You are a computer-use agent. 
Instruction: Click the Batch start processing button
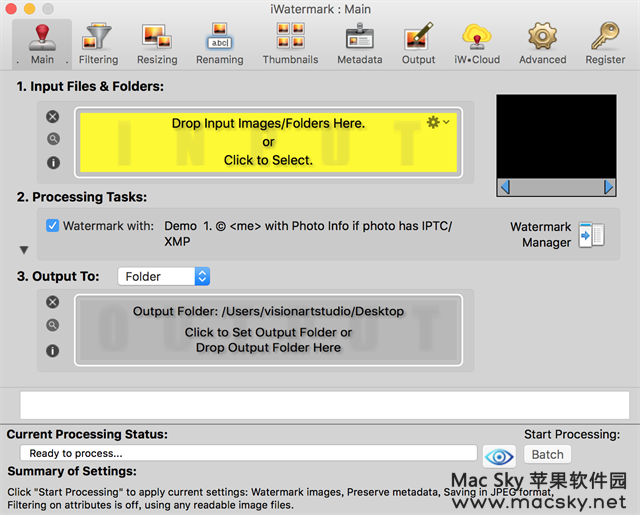tap(547, 455)
